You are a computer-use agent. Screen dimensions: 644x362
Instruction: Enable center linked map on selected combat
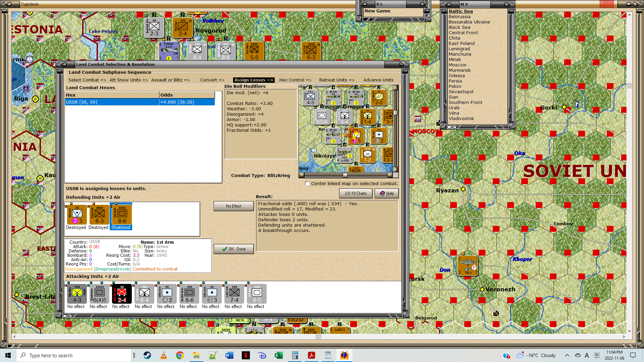click(307, 184)
